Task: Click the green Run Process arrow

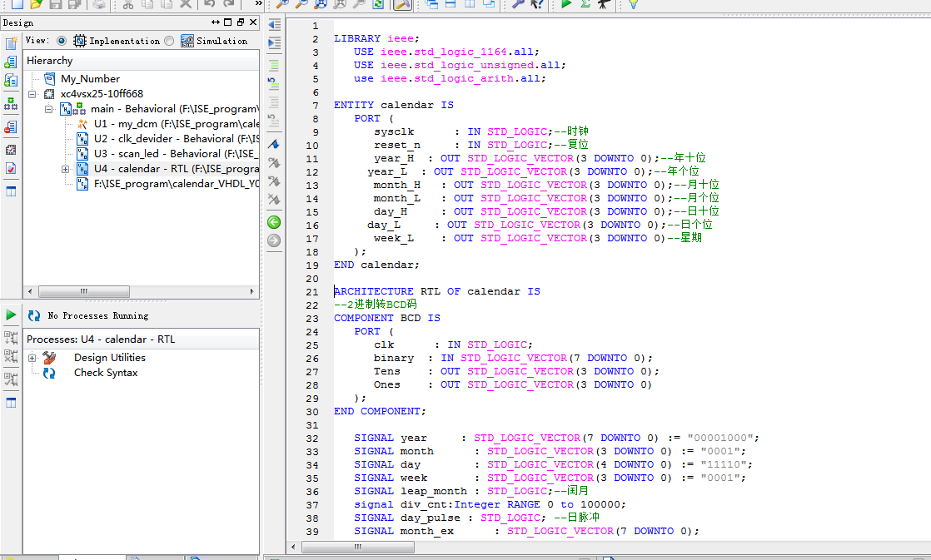Action: (11, 315)
